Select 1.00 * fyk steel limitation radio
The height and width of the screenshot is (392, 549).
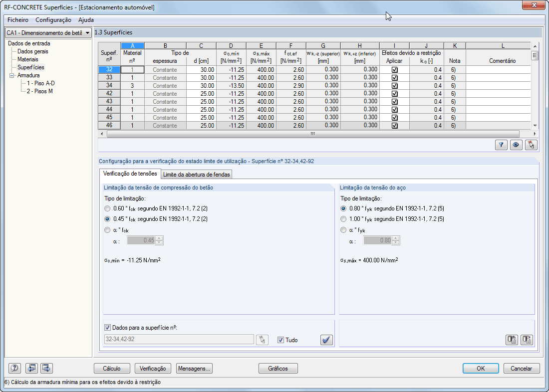tap(343, 219)
